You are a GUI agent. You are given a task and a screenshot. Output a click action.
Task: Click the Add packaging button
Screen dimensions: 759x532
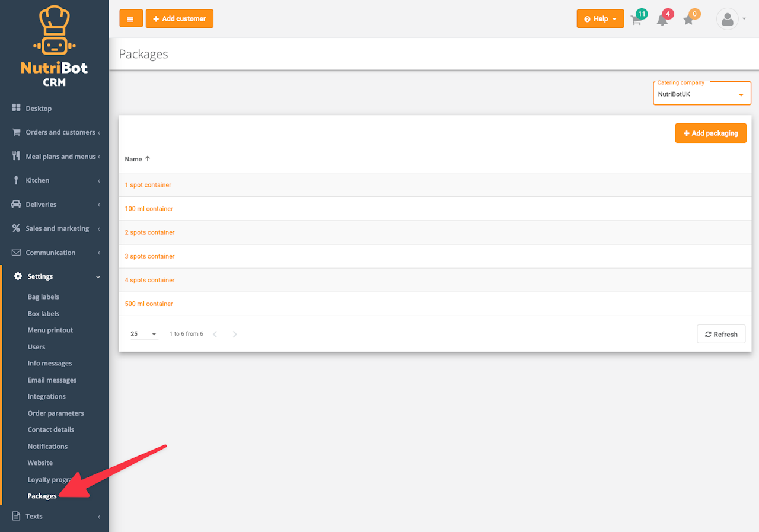point(710,133)
